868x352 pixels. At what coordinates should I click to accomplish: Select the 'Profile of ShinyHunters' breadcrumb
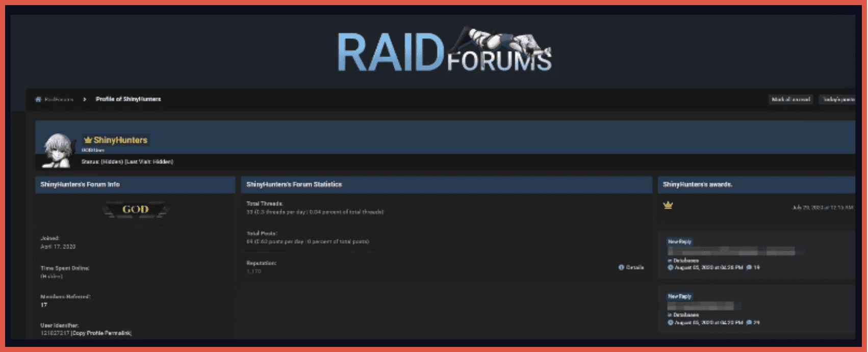[x=129, y=99]
